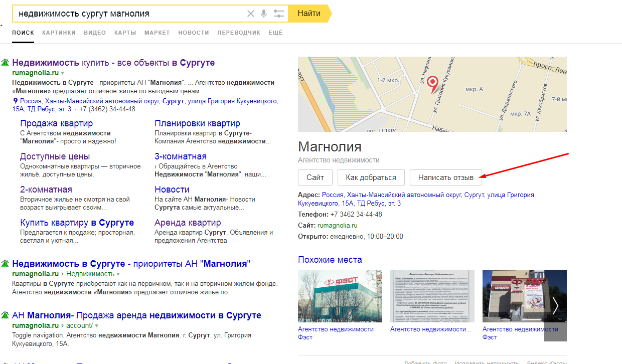Image resolution: width=622 pixels, height=364 pixels.
Task: Open the middle 'Агентство недвижимости...' similar place link
Action: click(x=431, y=329)
